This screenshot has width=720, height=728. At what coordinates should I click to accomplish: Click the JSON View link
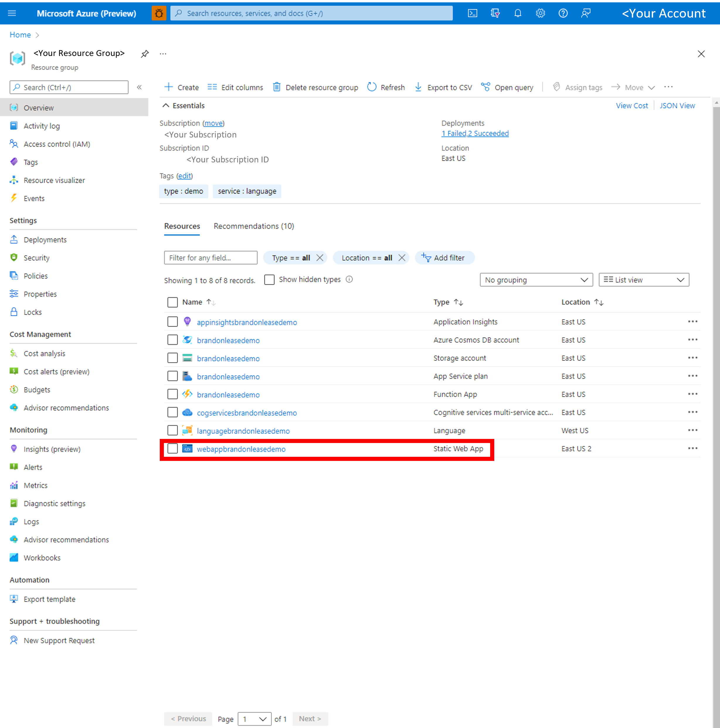[677, 106]
